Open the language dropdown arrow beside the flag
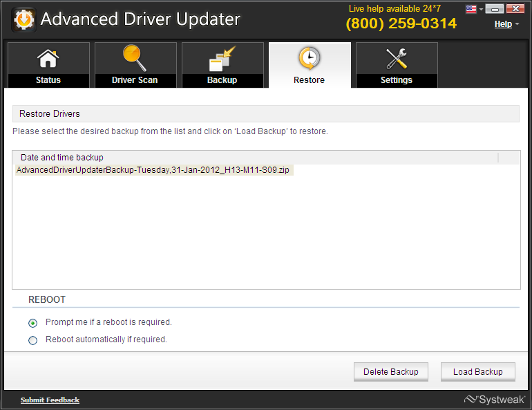The height and width of the screenshot is (410, 532). 481,10
